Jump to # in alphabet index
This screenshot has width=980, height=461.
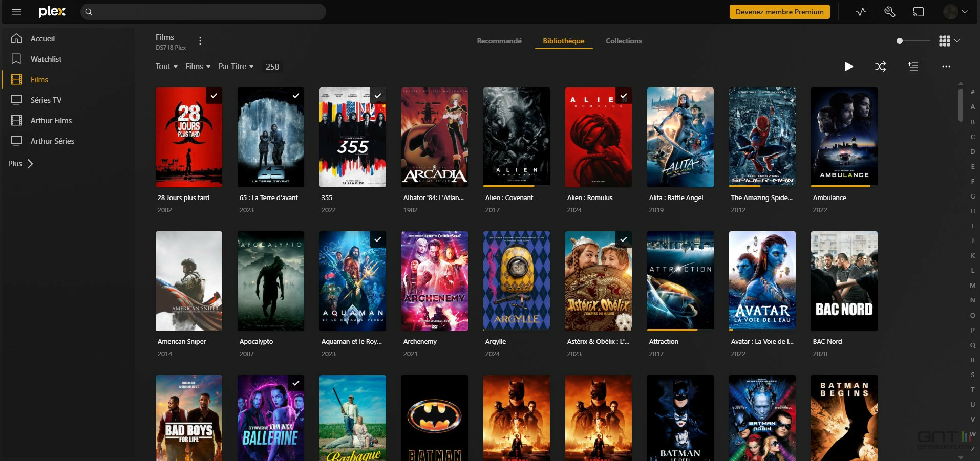pyautogui.click(x=972, y=92)
